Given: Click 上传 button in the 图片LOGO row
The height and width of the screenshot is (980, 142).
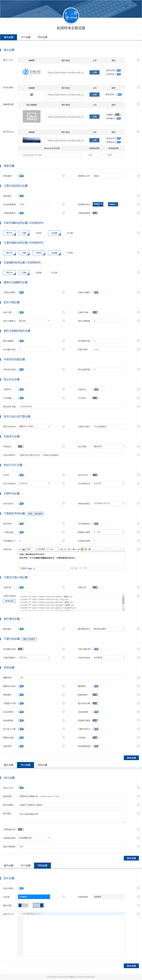Looking at the screenshot, I should click(x=94, y=72).
